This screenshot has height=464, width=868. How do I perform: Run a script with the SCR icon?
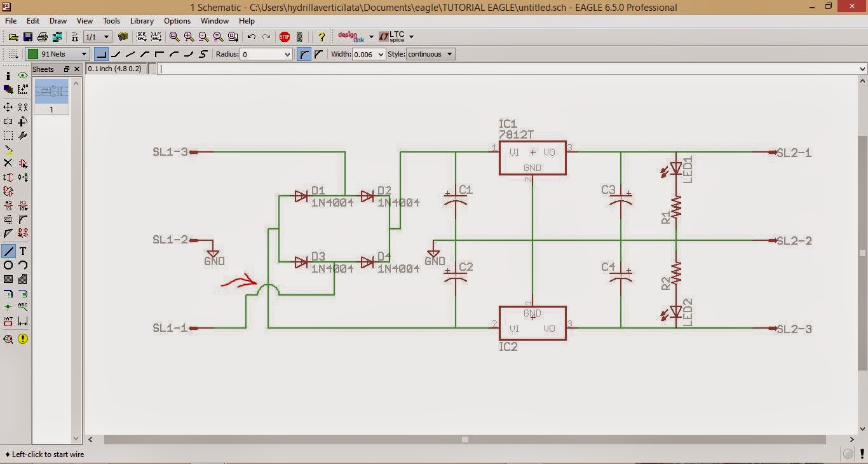(x=141, y=36)
